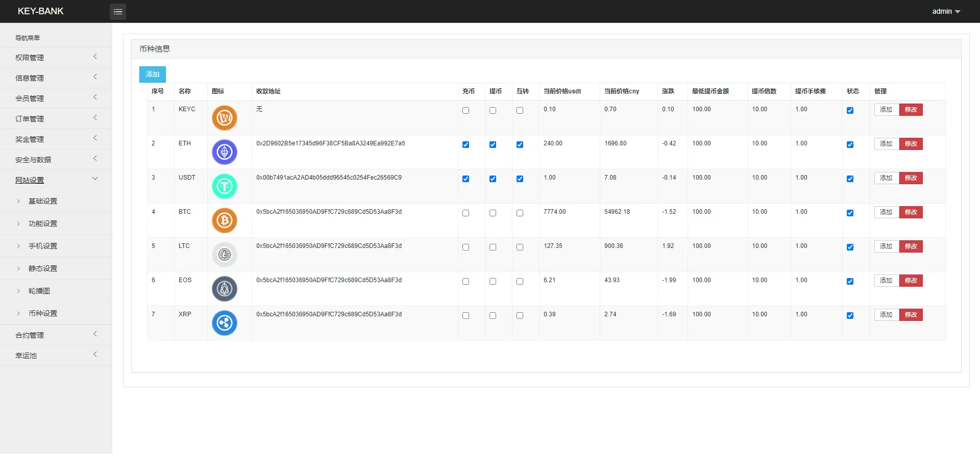Open the admin user dropdown
Image resolution: width=980 pixels, height=475 pixels.
click(x=946, y=11)
